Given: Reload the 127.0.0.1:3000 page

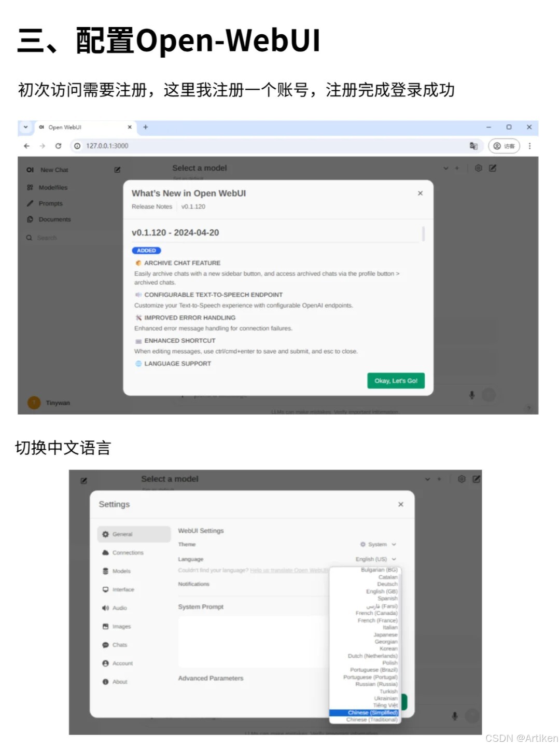Looking at the screenshot, I should pos(58,146).
